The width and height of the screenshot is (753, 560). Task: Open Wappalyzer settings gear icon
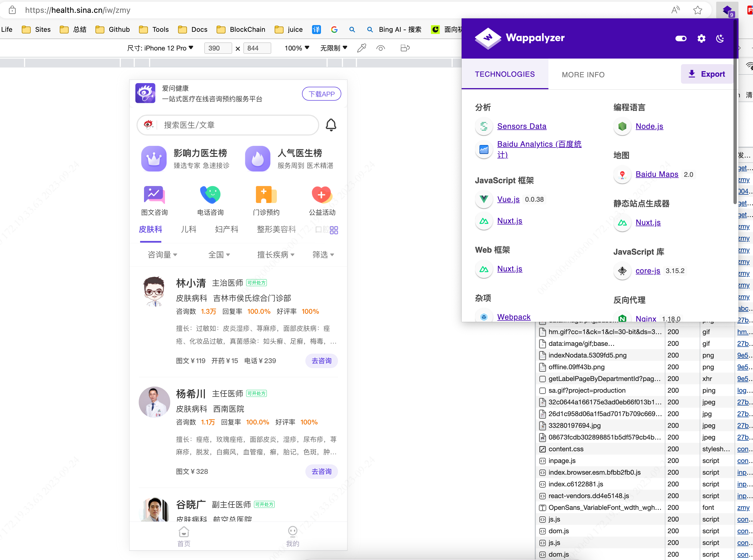(701, 38)
